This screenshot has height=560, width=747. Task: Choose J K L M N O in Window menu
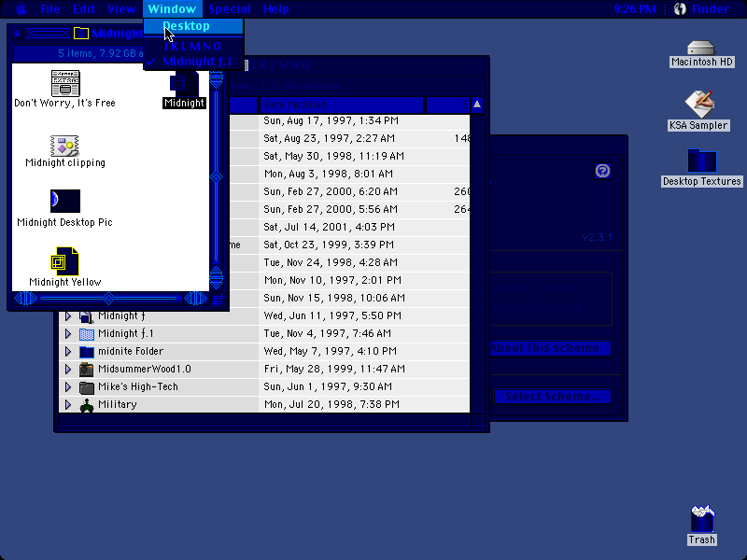(193, 46)
